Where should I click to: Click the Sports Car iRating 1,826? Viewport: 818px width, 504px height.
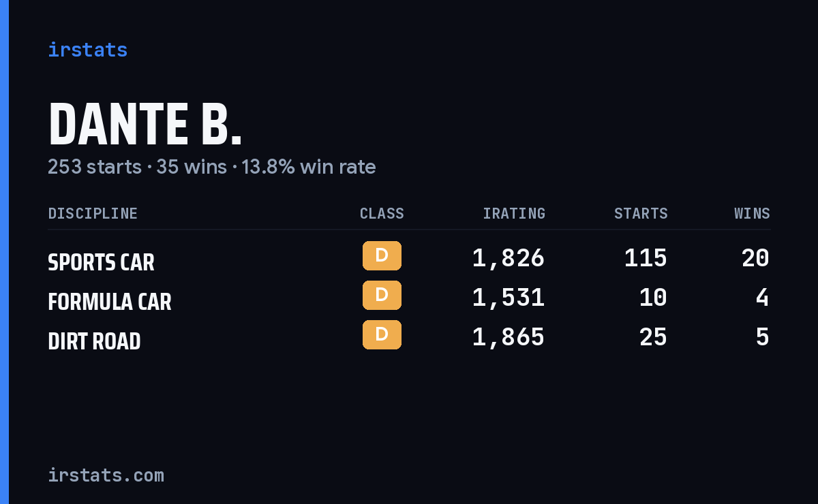509,258
